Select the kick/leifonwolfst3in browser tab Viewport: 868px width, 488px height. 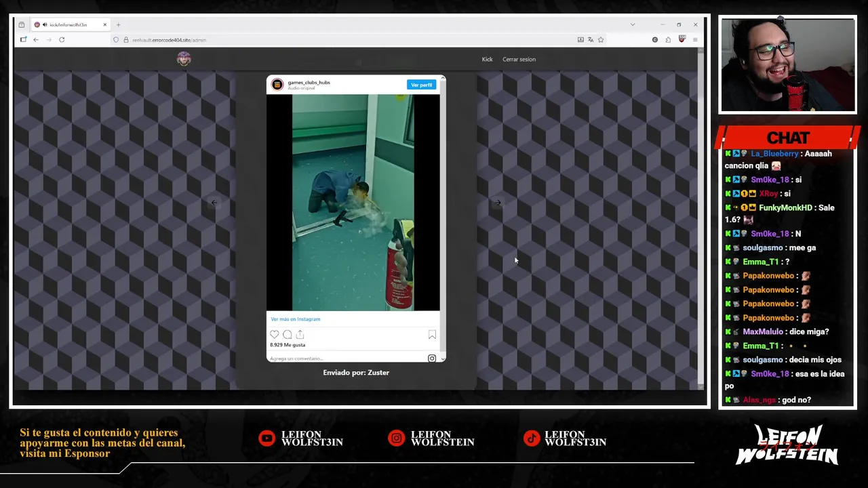point(71,25)
